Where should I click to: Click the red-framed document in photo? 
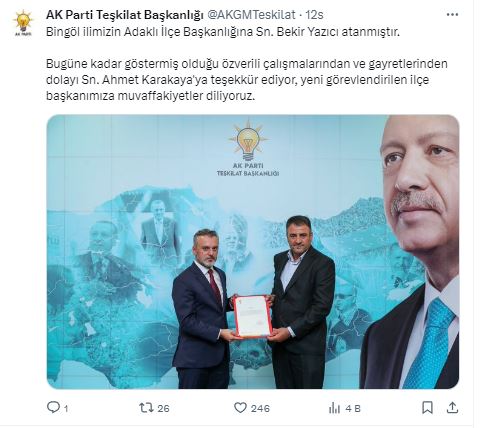pyautogui.click(x=253, y=316)
